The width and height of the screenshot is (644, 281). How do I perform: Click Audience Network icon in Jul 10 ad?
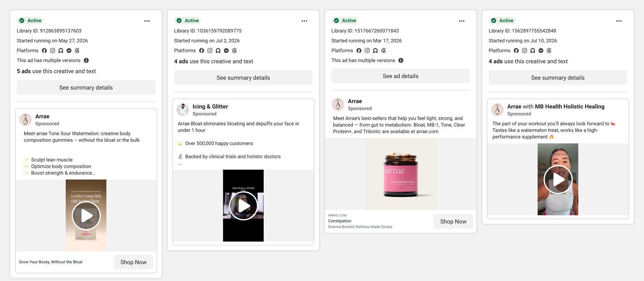(533, 51)
